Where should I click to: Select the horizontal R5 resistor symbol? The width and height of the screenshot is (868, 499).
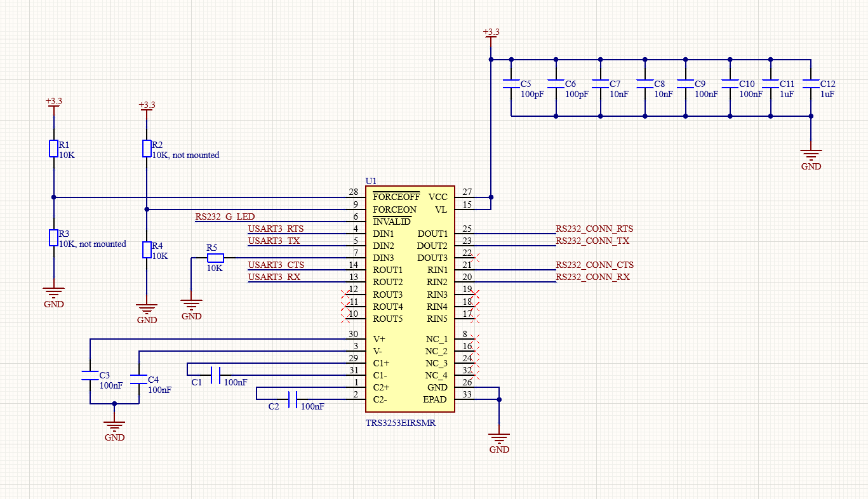(216, 258)
